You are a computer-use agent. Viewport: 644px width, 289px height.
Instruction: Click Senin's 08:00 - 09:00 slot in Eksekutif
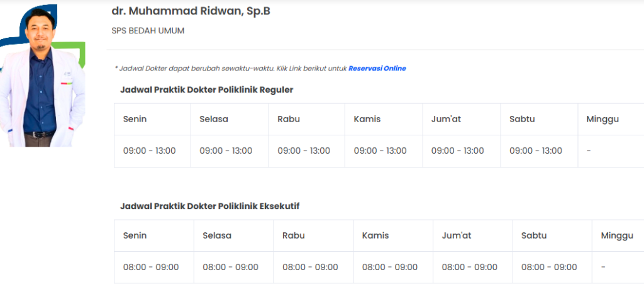(151, 268)
